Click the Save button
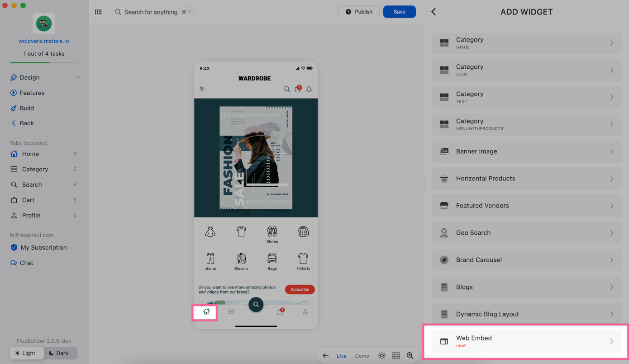The height and width of the screenshot is (364, 629). (x=399, y=12)
